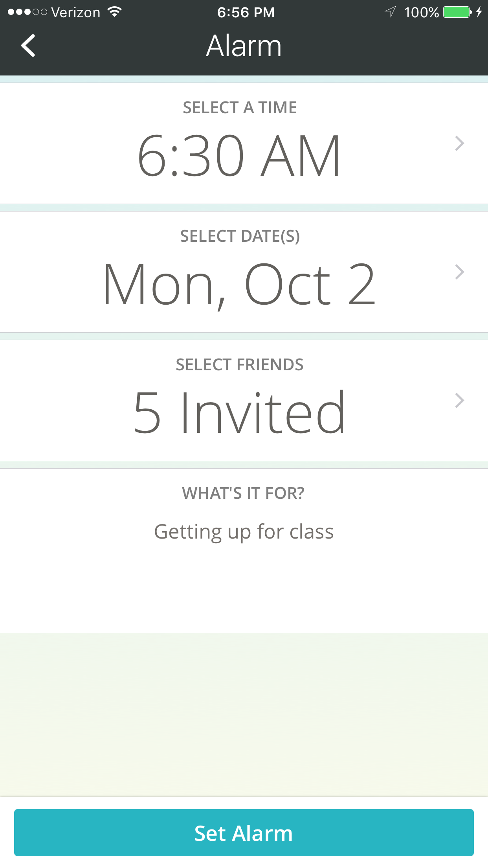Tap the 5 Invited friends count
This screenshot has width=488, height=868.
coord(239,412)
